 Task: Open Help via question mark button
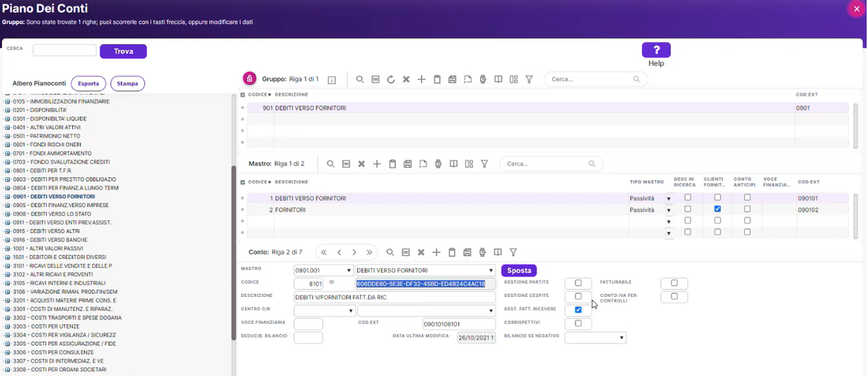[x=656, y=50]
